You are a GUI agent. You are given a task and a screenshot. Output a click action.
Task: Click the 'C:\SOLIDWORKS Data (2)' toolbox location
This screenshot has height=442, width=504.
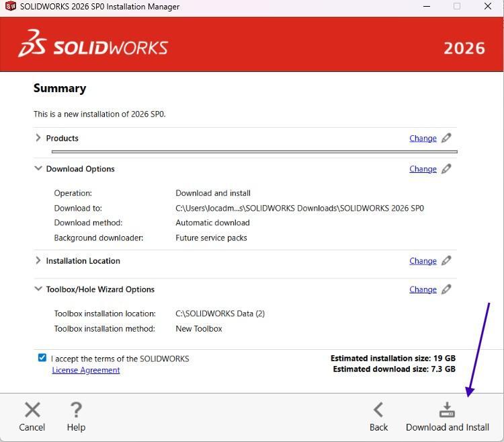tap(220, 314)
